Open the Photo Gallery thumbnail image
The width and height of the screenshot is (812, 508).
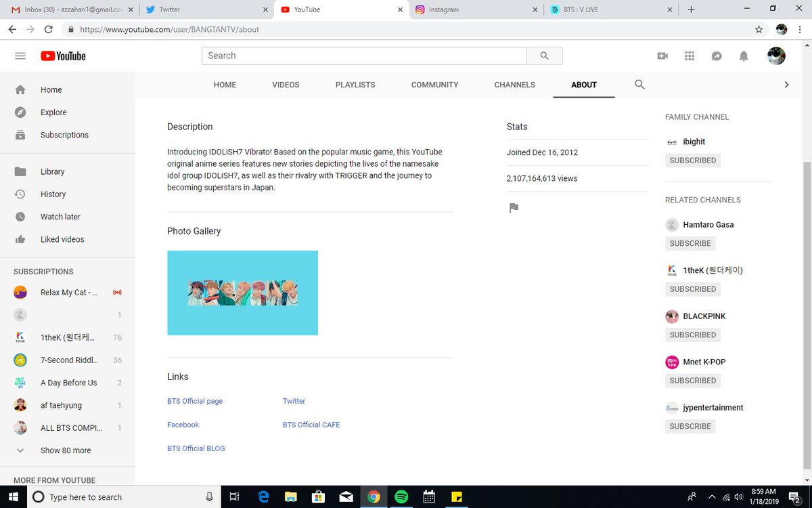click(242, 293)
